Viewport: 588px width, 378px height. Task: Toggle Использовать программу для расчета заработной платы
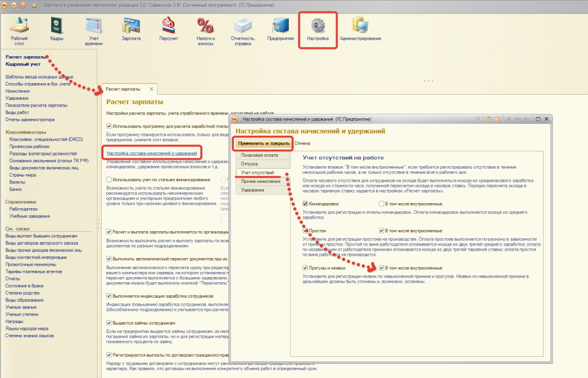109,126
